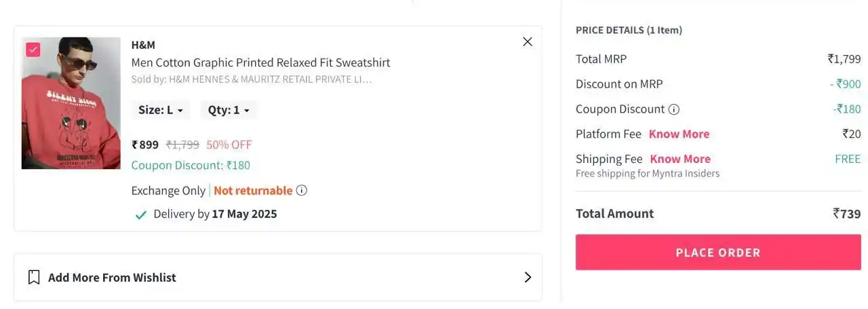This screenshot has width=868, height=309.
Task: Select Add More From Wishlist label
Action: pos(112,277)
